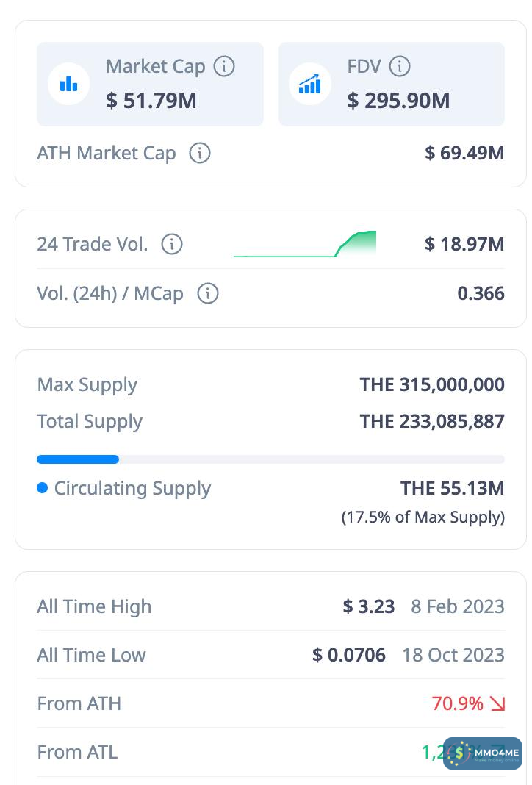Click the All Time Low date 18 Oct 2023
This screenshot has height=785, width=532.
[x=453, y=655]
